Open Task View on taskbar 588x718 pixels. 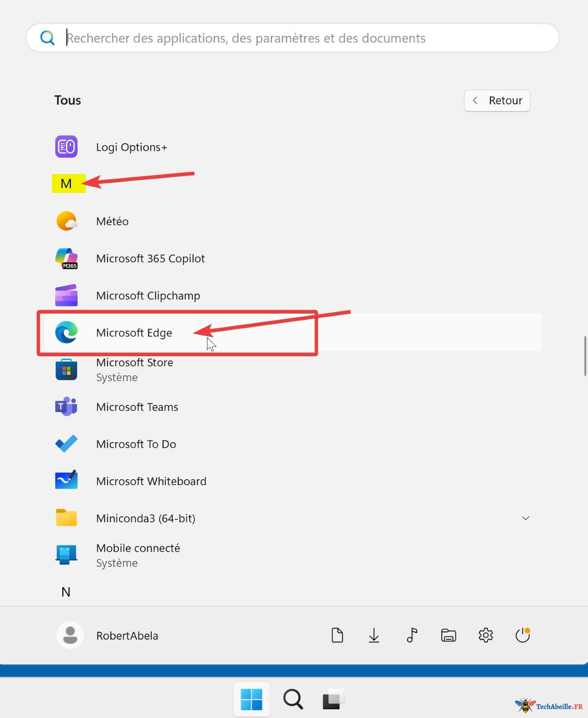tap(334, 699)
